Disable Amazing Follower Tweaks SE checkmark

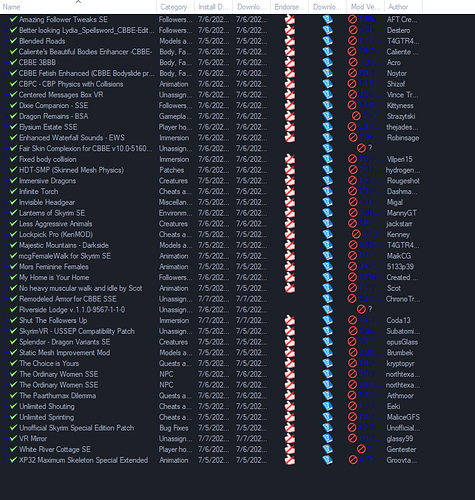pos(13,19)
